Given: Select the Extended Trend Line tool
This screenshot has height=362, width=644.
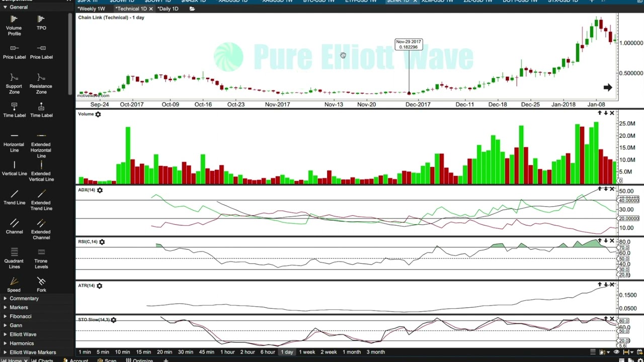Looking at the screenshot, I should (41, 200).
